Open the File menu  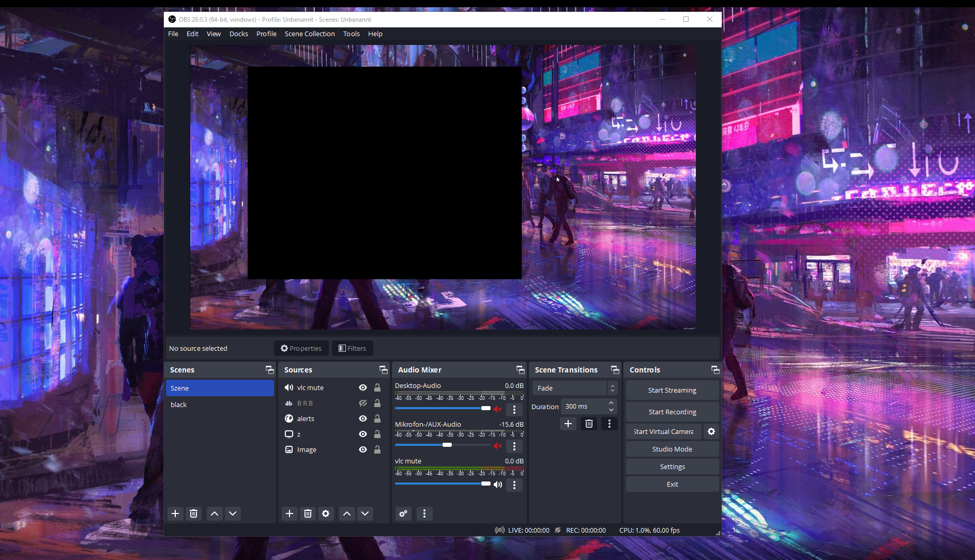[173, 34]
